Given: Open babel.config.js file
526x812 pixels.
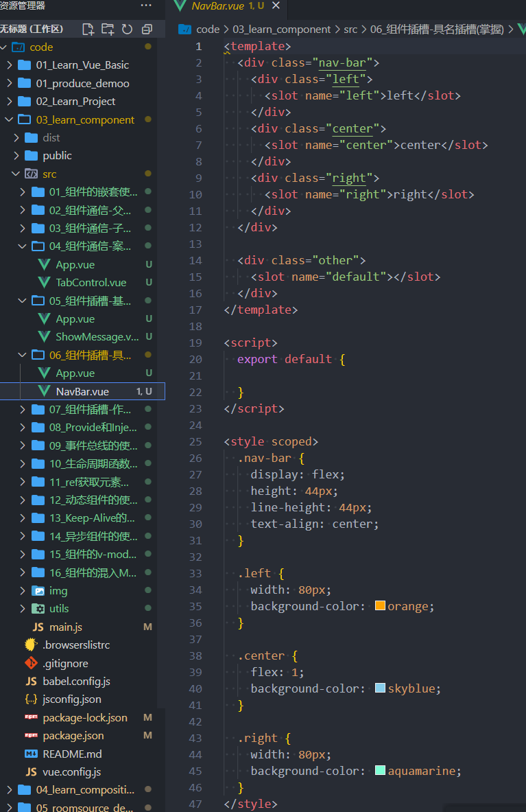Looking at the screenshot, I should click(77, 682).
